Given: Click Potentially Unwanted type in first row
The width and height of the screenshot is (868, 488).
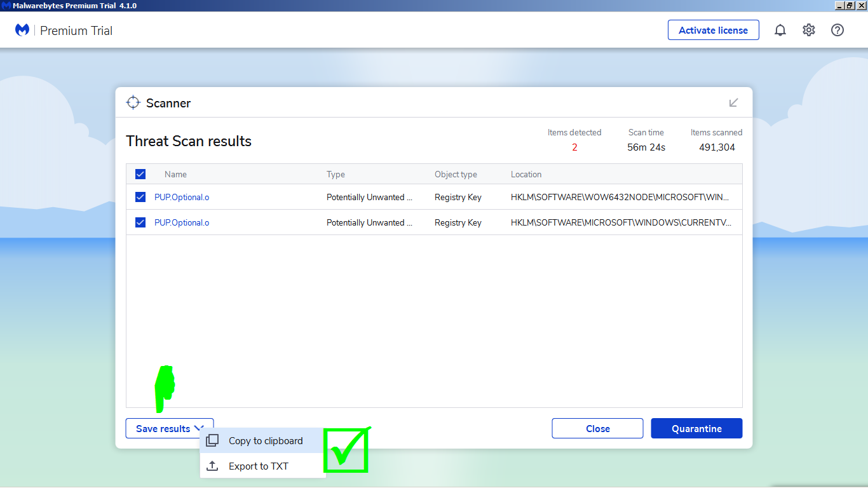Looking at the screenshot, I should 369,197.
